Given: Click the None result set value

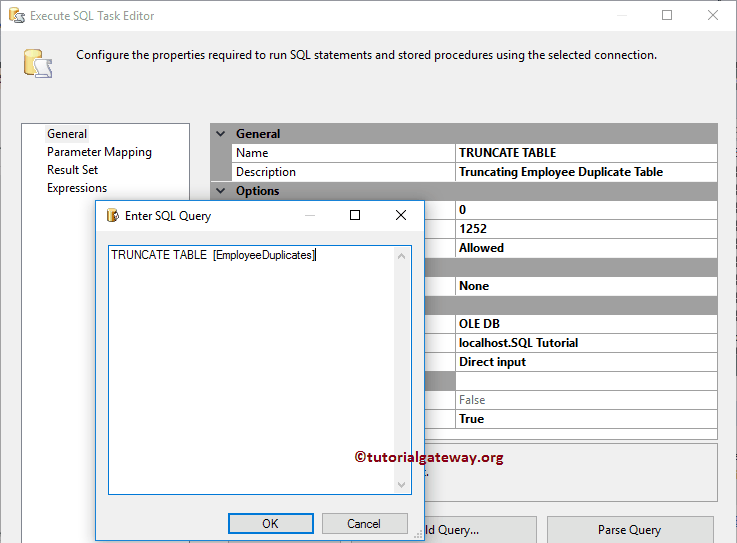Looking at the screenshot, I should pyautogui.click(x=586, y=286).
